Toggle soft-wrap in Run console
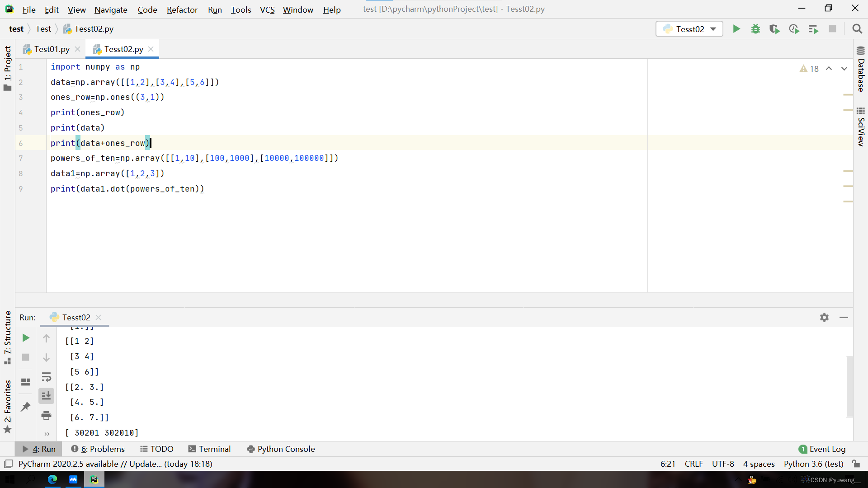Screen dimensions: 868x488 (46, 377)
